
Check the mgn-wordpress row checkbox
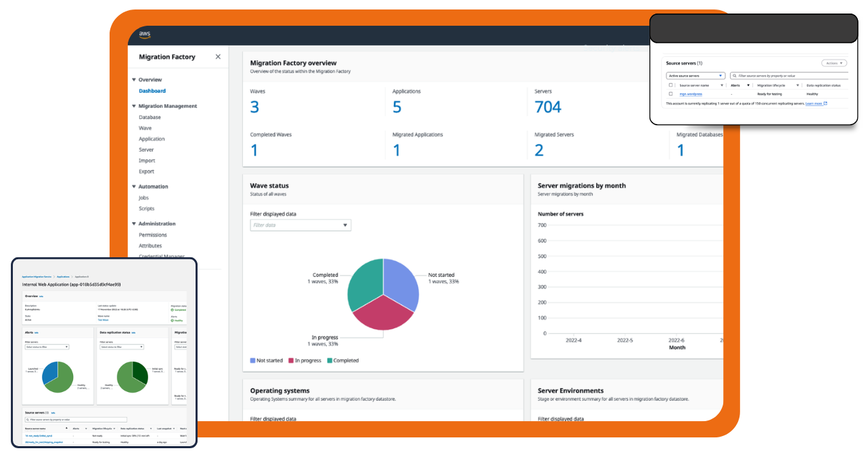pos(671,94)
